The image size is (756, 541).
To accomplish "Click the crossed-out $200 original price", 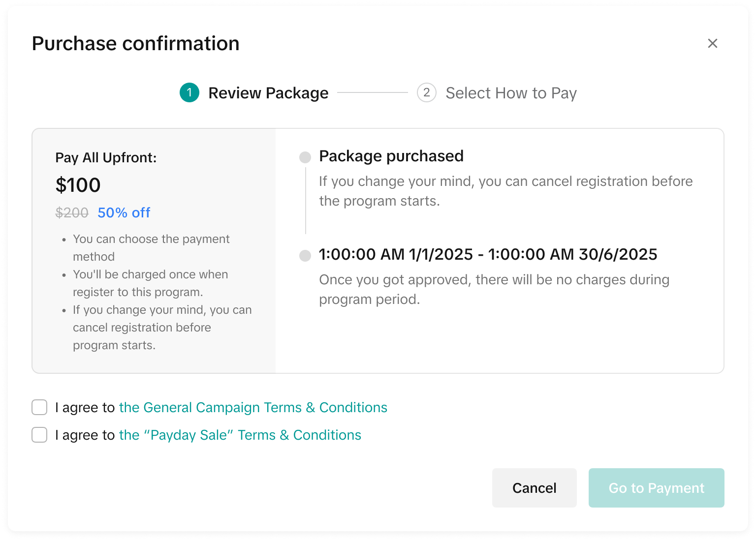I will (x=72, y=212).
